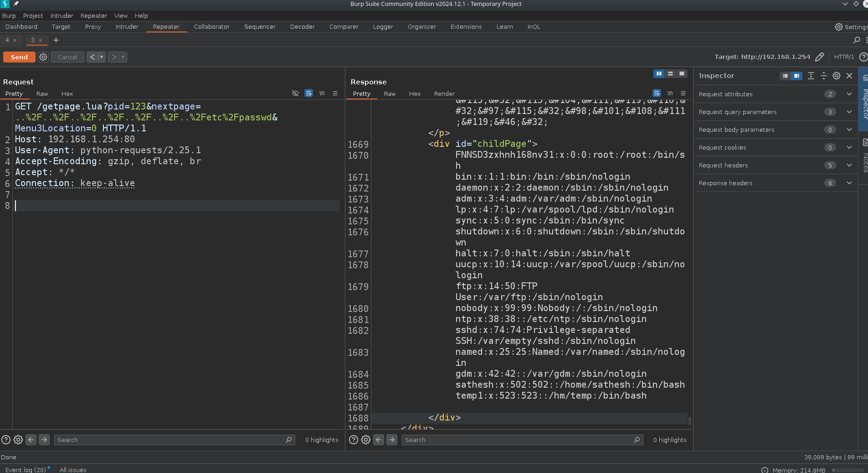868x473 pixels.
Task: Switch to the Intruder tab
Action: (x=127, y=27)
